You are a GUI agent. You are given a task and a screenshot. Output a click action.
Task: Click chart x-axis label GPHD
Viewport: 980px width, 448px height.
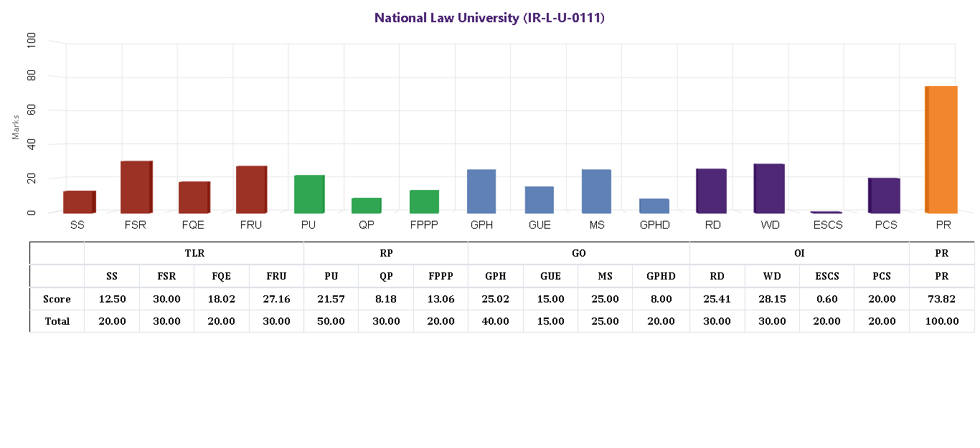coord(654,225)
